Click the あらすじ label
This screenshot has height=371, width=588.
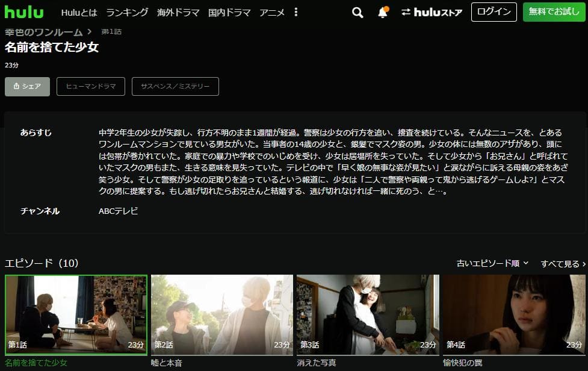[x=36, y=132]
